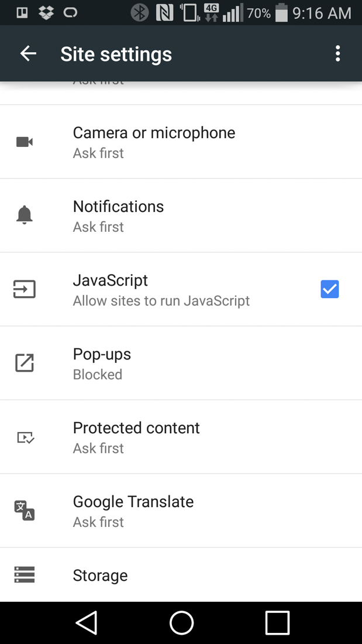Tap the JavaScript arrow-box icon
362x644 pixels.
(x=25, y=289)
